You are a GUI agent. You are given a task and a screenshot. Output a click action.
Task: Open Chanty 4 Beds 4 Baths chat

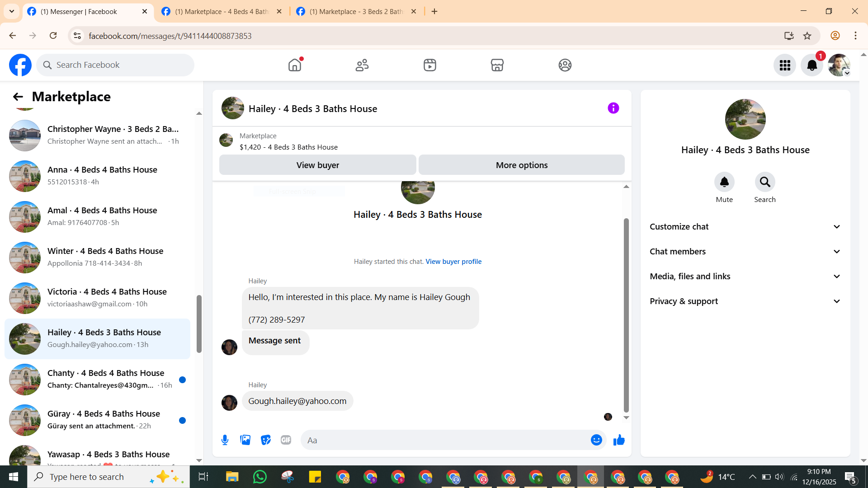[x=97, y=380]
